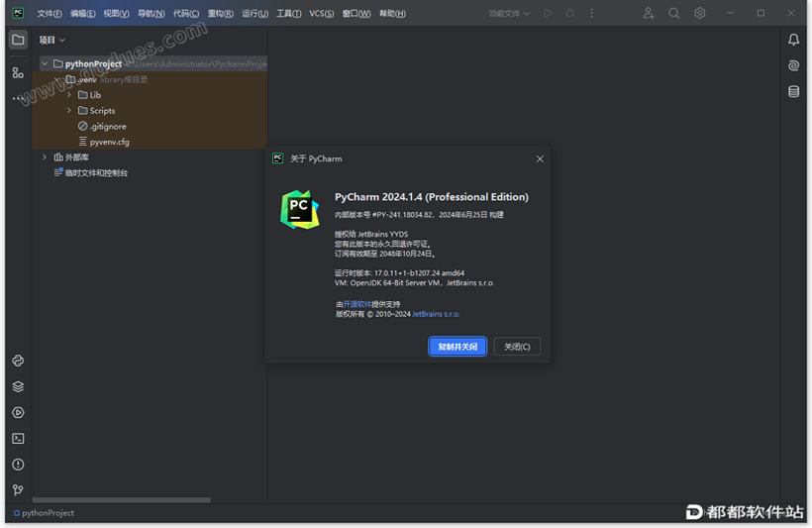
Task: Open the Notifications bell icon
Action: point(793,40)
